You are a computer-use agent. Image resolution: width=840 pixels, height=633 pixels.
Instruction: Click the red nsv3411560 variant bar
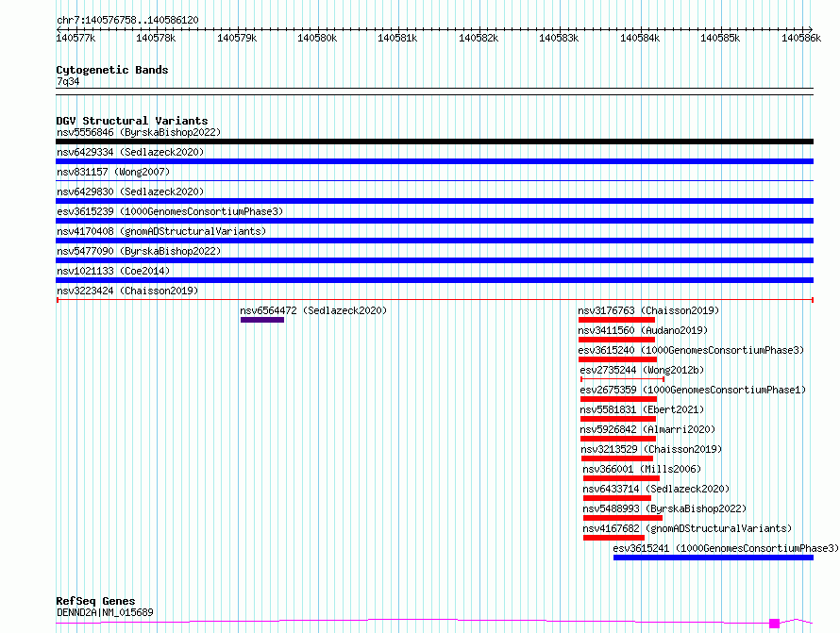point(616,340)
